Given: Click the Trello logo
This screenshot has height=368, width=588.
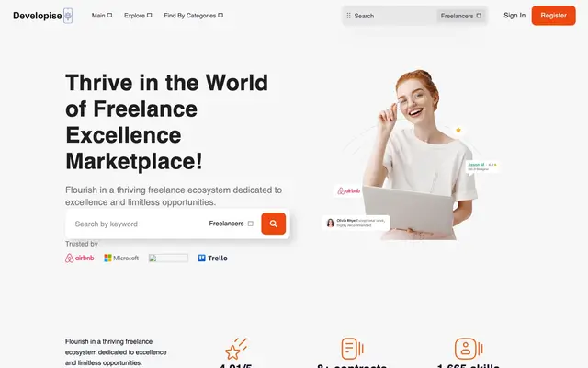Looking at the screenshot, I should tap(212, 258).
